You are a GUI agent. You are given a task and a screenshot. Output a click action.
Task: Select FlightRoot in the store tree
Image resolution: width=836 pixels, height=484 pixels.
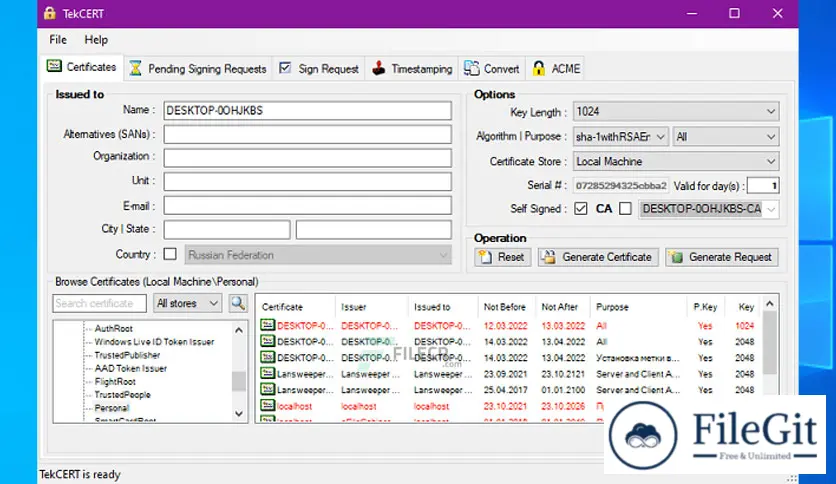115,382
